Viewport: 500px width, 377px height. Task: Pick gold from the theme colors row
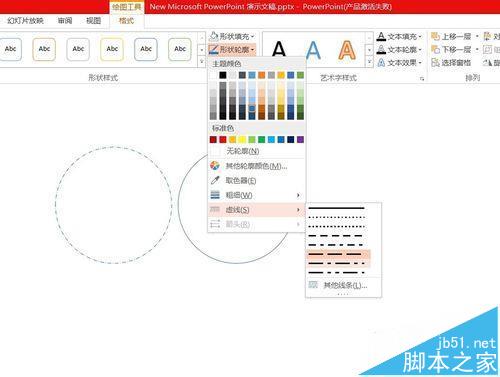[x=281, y=75]
